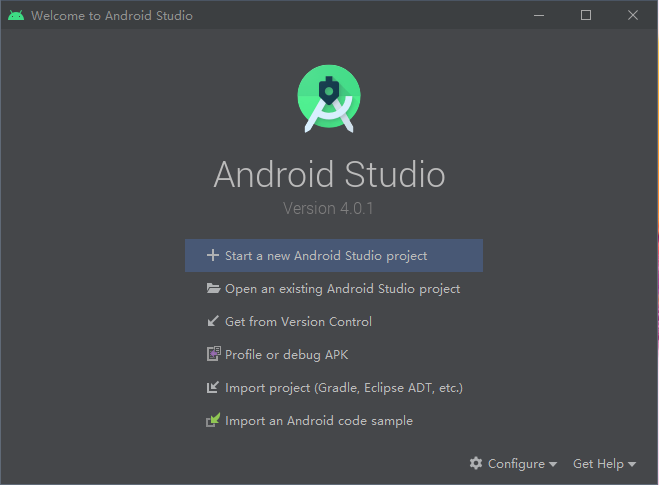
Task: Click the Profile or debug APK icon
Action: coord(214,354)
